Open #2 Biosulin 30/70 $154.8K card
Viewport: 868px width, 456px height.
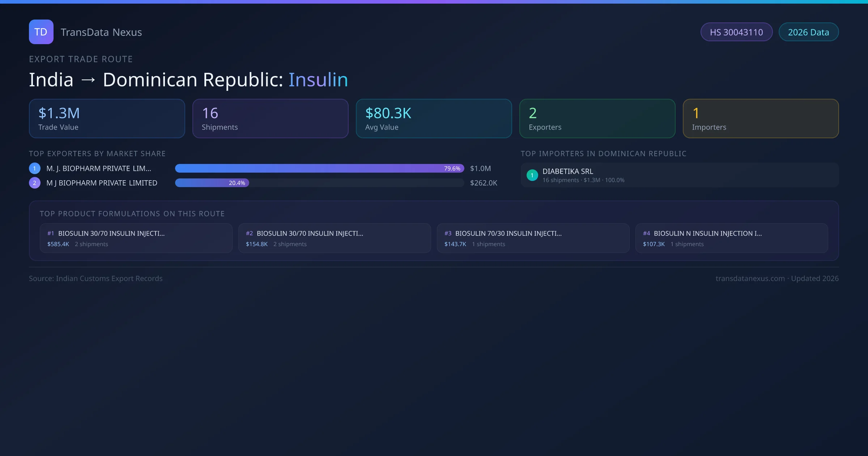pos(334,238)
